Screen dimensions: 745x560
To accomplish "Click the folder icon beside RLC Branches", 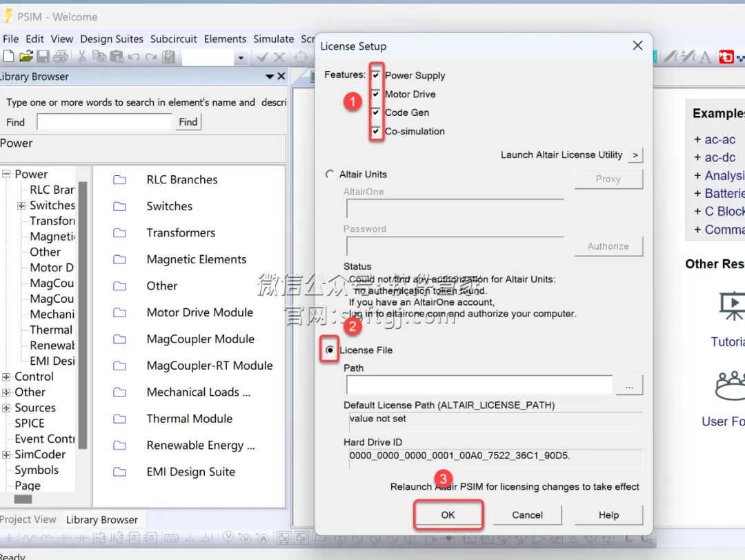I will 120,179.
